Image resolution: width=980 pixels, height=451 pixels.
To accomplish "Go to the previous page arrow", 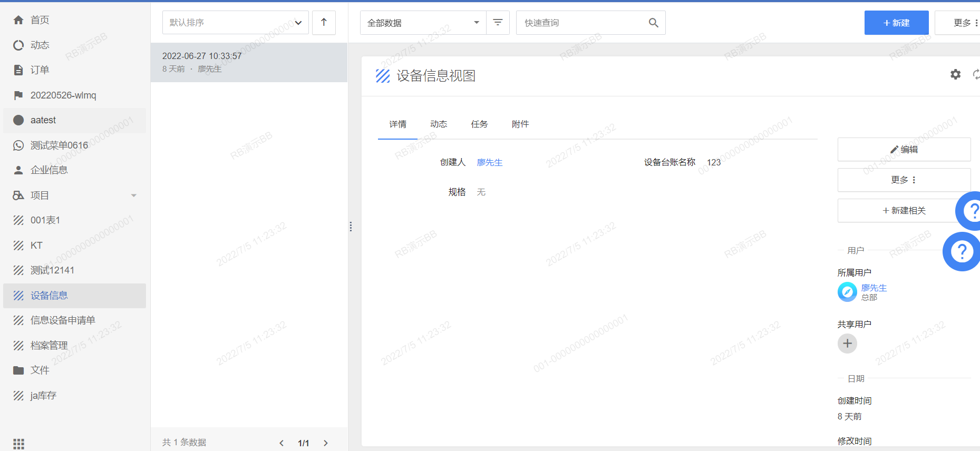I will (x=282, y=443).
